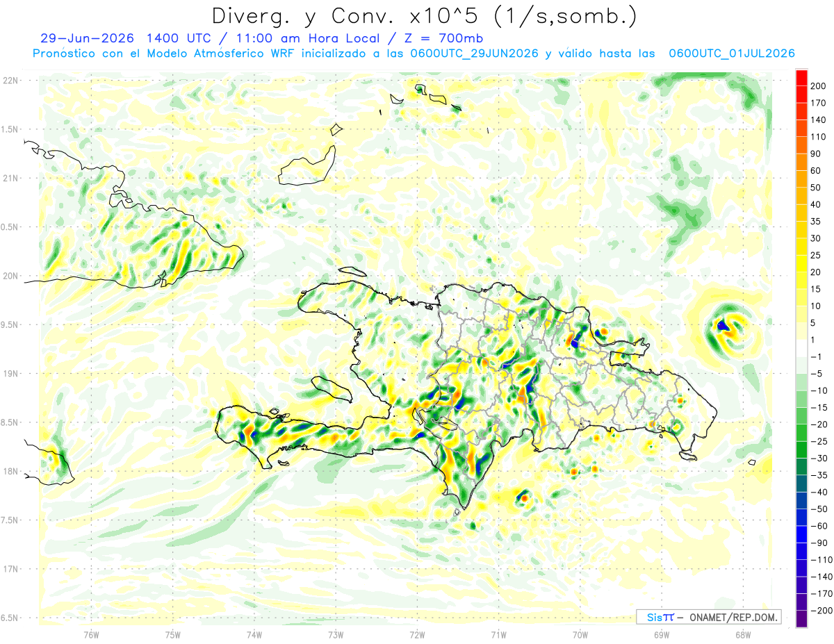Viewport: 834px width, 644px height.
Task: Pick the red swatch above 200 on the scale
Action: click(x=802, y=78)
